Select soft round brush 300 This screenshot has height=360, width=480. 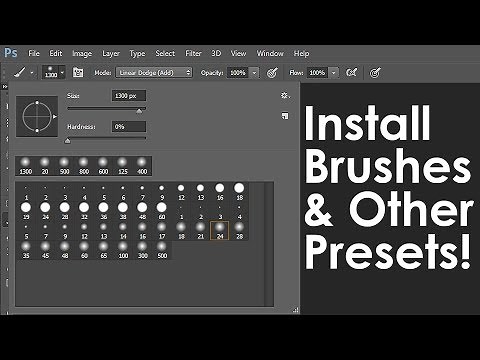(143, 250)
